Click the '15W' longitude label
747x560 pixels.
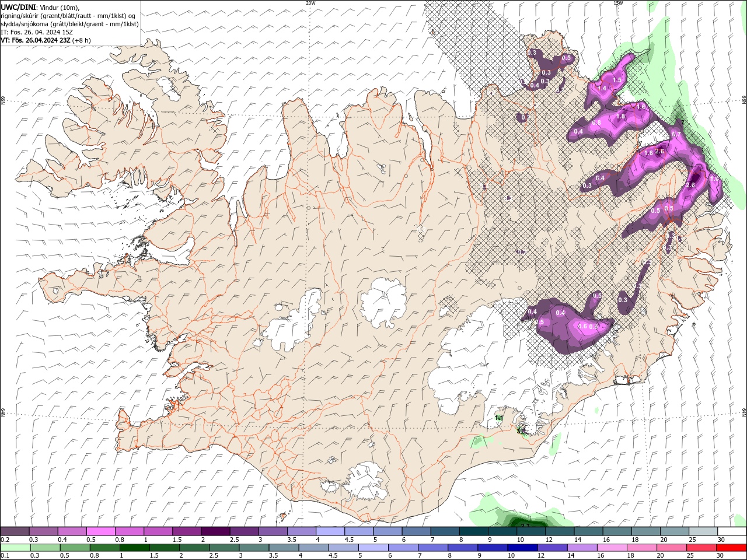[617, 3]
